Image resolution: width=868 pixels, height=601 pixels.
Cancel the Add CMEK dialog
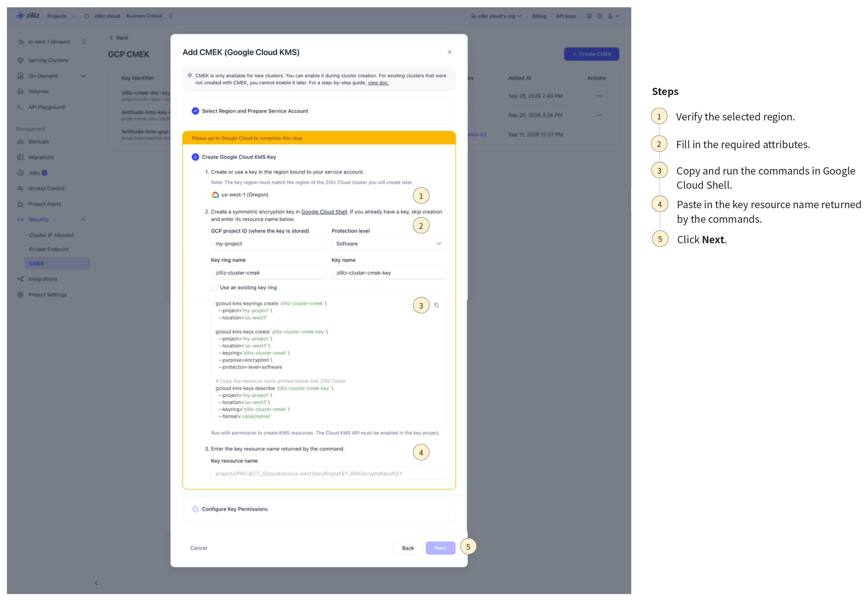(x=198, y=548)
